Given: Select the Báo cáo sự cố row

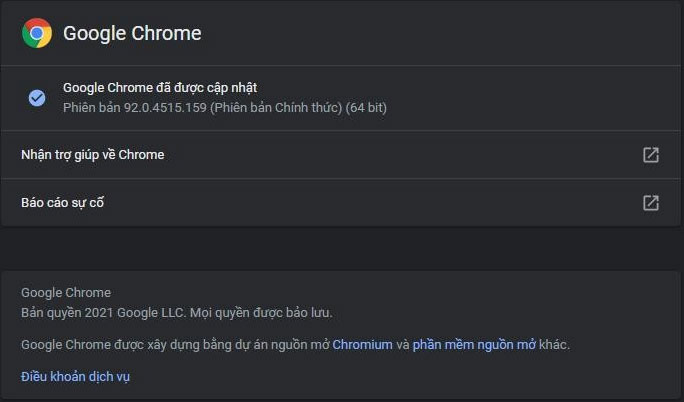Looking at the screenshot, I should coord(341,203).
